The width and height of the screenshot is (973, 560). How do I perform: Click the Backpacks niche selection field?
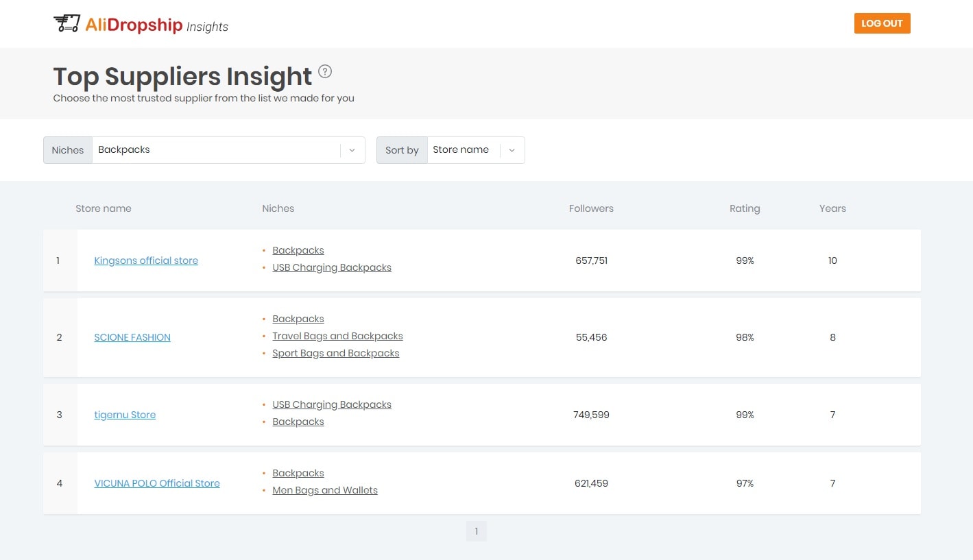[216, 150]
